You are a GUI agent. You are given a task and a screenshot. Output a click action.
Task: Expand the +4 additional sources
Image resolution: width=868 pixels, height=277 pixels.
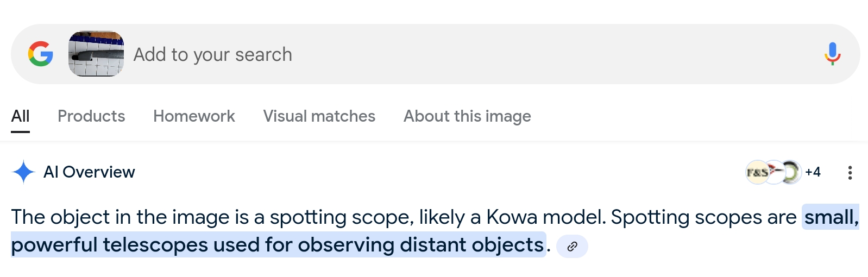(x=813, y=172)
